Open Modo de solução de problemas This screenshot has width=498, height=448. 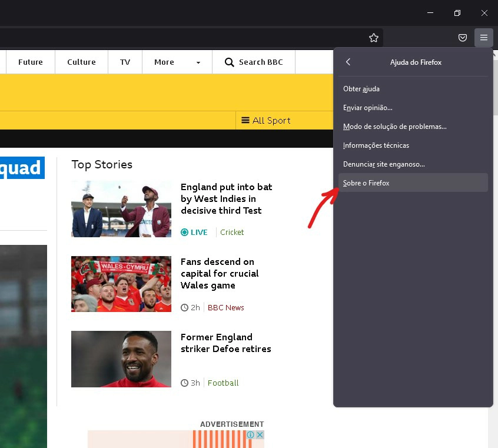(x=413, y=127)
